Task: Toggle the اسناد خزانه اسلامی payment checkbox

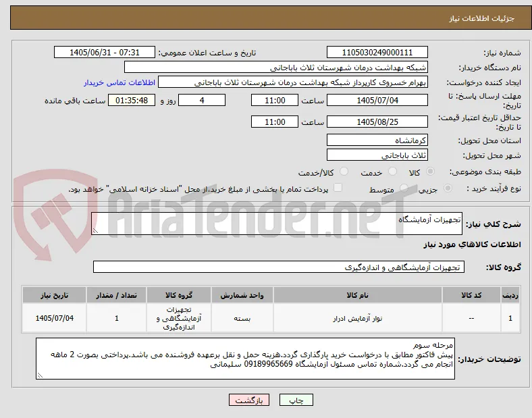Action: coord(338,188)
